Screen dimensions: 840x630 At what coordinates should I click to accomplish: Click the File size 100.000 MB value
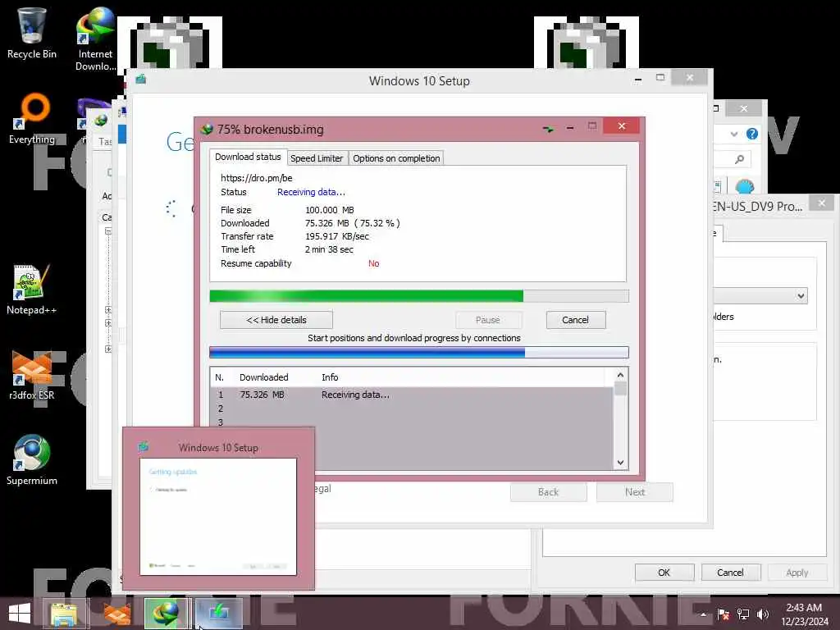[330, 210]
